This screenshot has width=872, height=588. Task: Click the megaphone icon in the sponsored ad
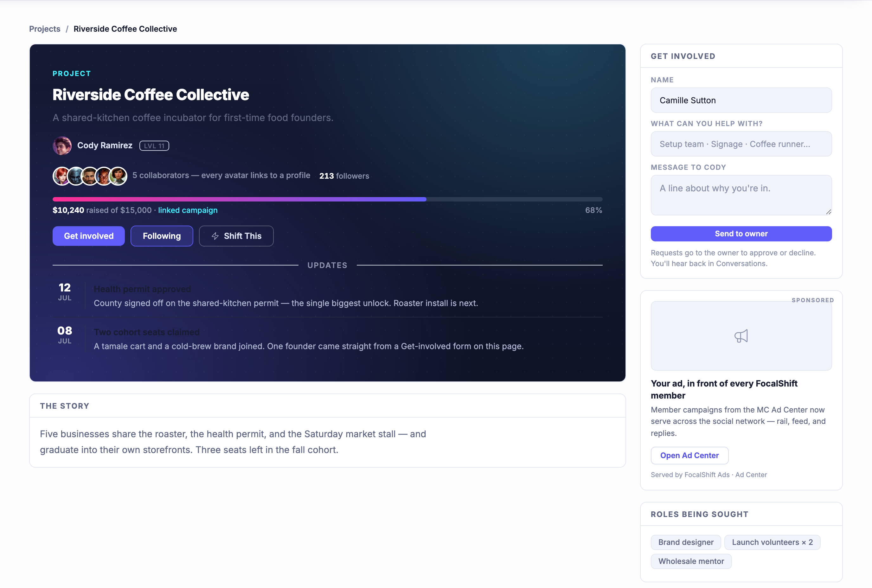741,336
